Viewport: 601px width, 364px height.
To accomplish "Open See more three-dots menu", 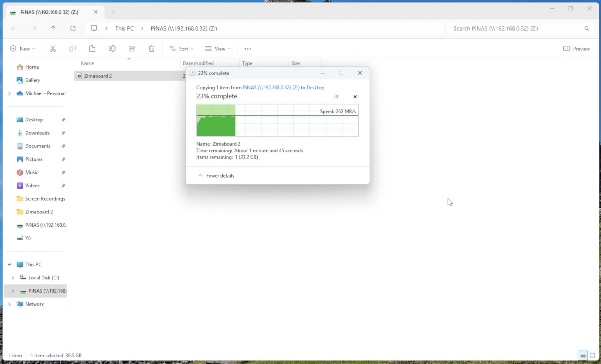I will (x=248, y=49).
